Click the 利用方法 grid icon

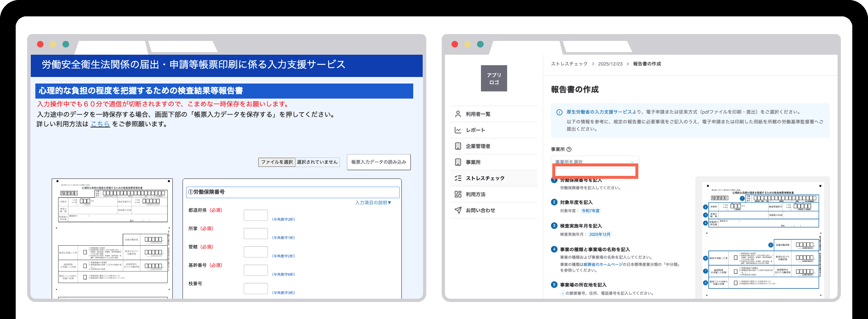pyautogui.click(x=458, y=194)
